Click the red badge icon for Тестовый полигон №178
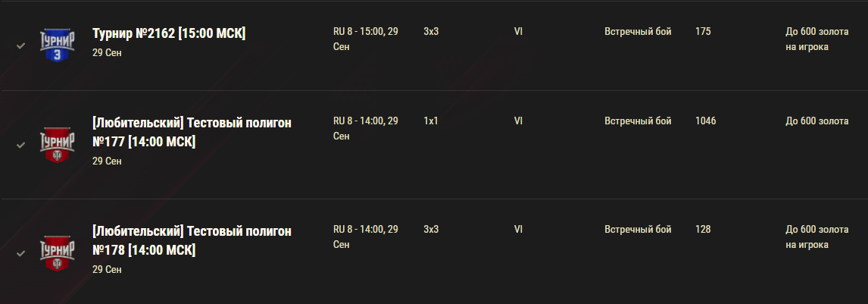This screenshot has height=304, width=868. click(57, 254)
